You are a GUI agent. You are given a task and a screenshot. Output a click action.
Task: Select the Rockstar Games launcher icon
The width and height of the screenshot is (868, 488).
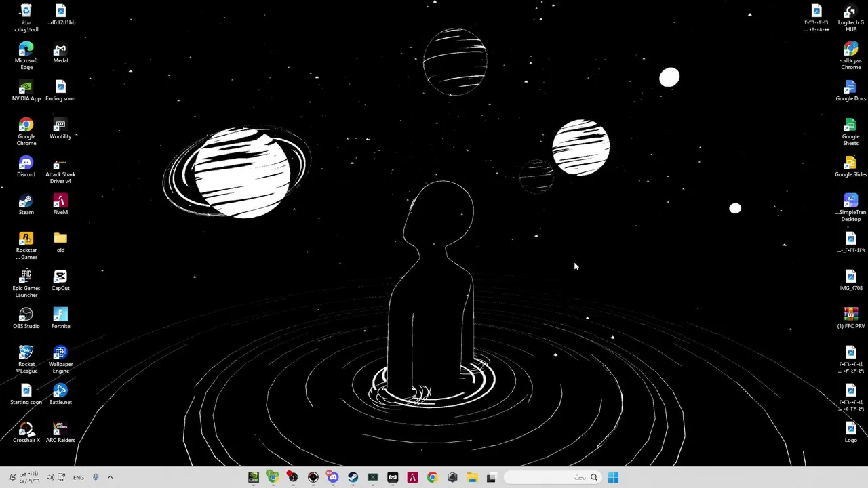pos(26,245)
